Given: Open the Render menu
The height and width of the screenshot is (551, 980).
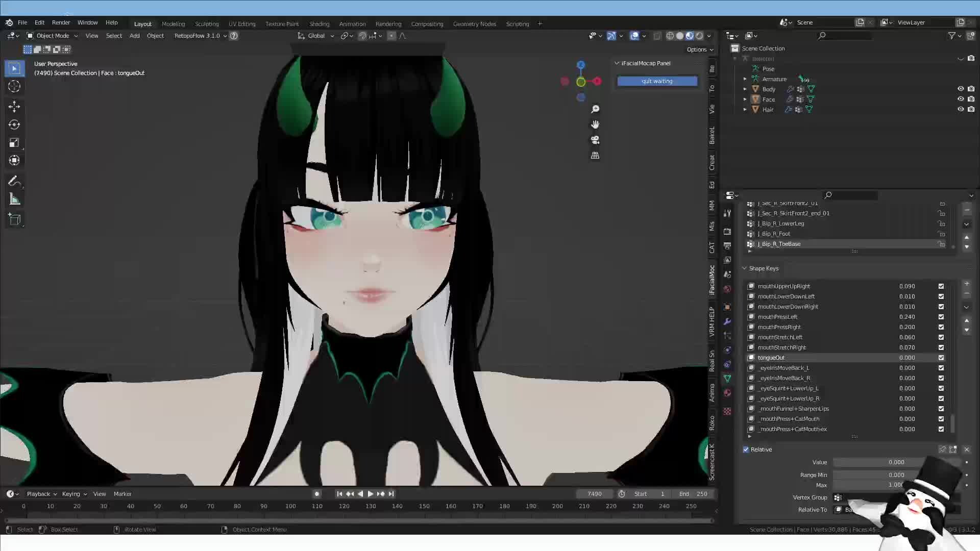Looking at the screenshot, I should 61,22.
